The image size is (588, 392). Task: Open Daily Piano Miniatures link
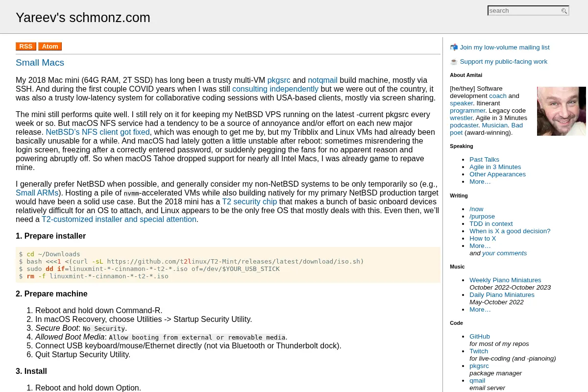502,295
